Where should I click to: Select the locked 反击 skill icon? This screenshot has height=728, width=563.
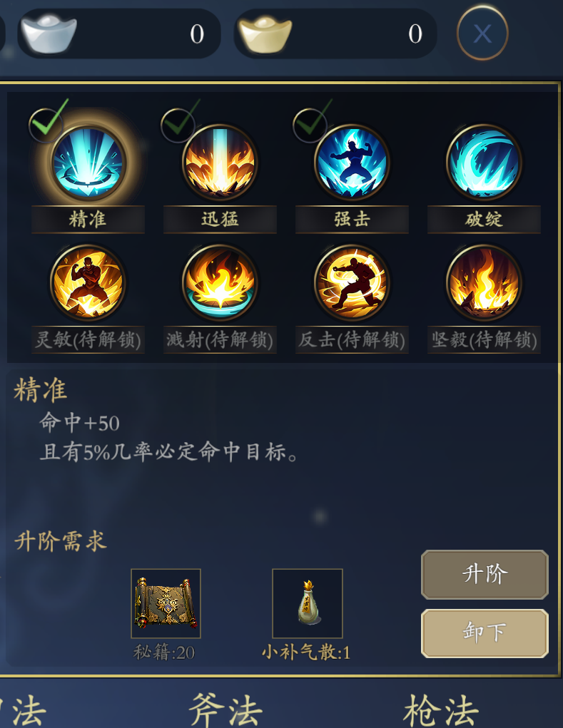click(352, 282)
